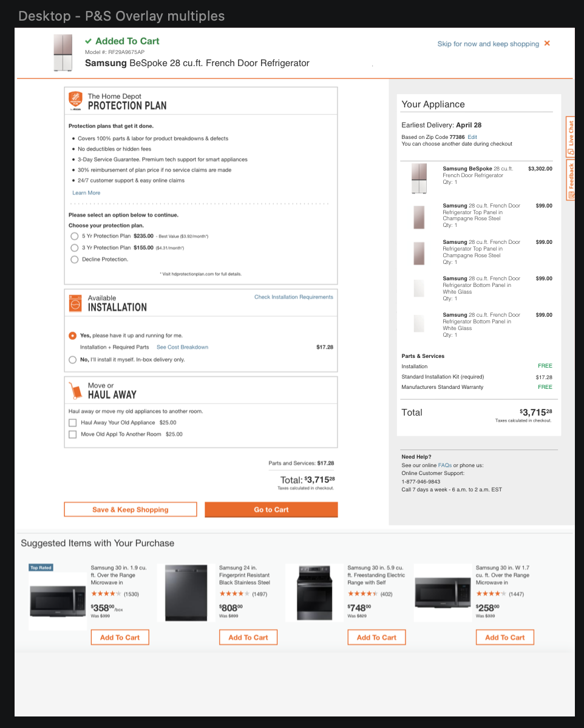Open the Samsung 30 in. 5.9 cu. ft. range title
584x728 pixels.
coord(376,575)
